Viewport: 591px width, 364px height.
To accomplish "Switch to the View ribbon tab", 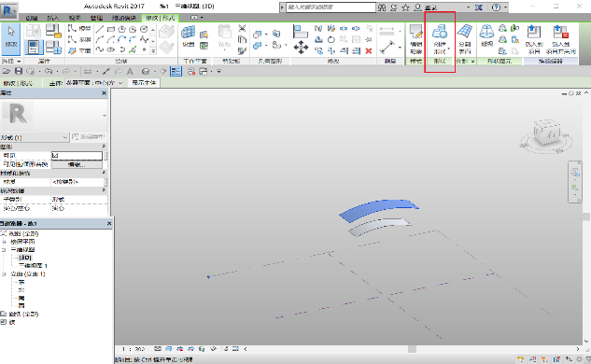I will tap(75, 18).
